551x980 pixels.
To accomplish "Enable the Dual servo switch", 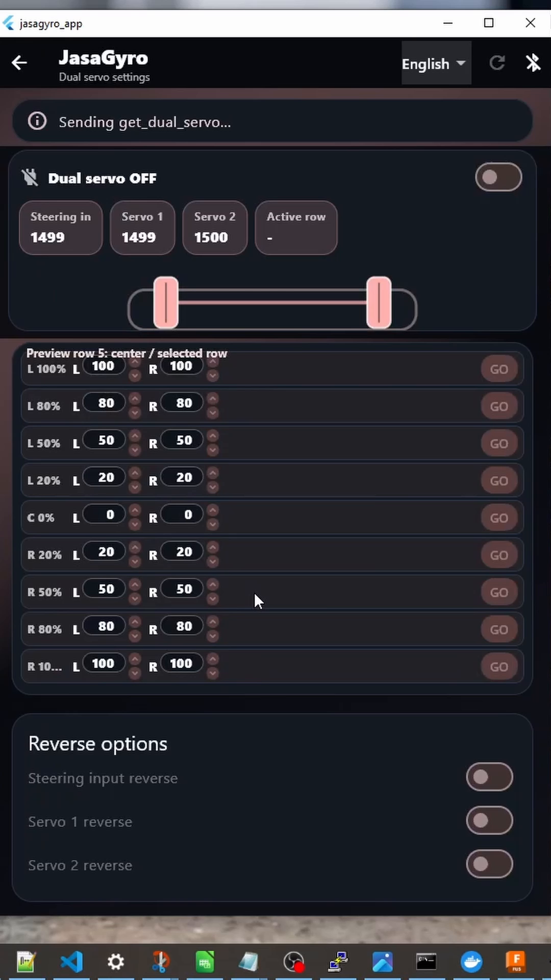I will (x=498, y=177).
